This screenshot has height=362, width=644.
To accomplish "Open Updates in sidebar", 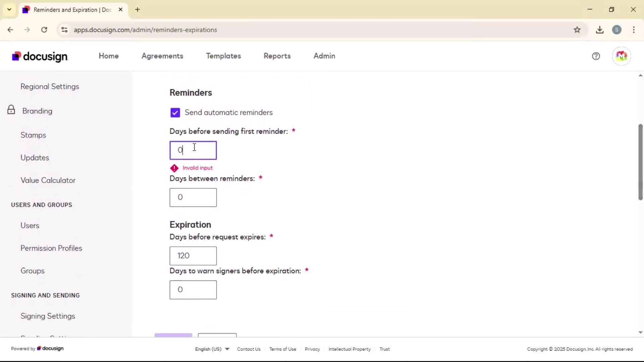I will click(35, 158).
